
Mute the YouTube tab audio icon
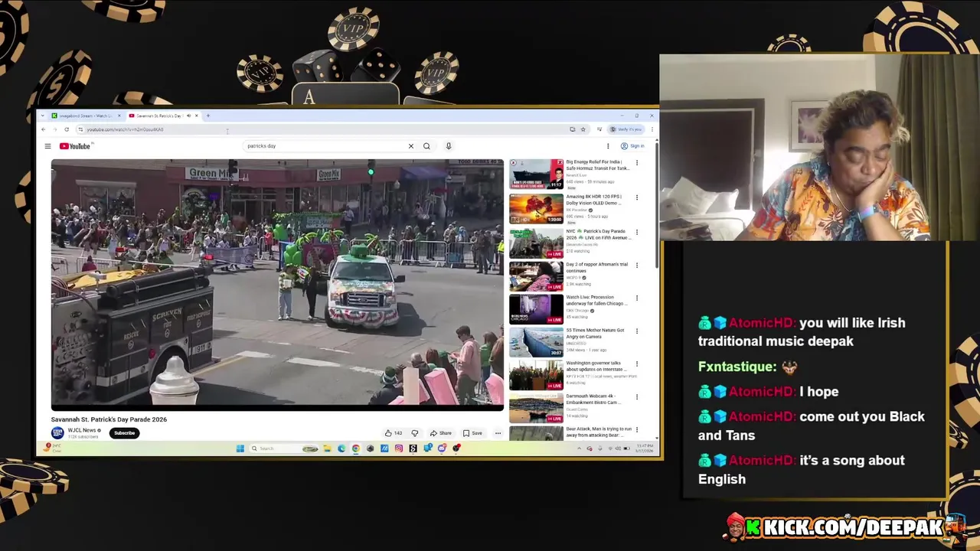point(188,116)
